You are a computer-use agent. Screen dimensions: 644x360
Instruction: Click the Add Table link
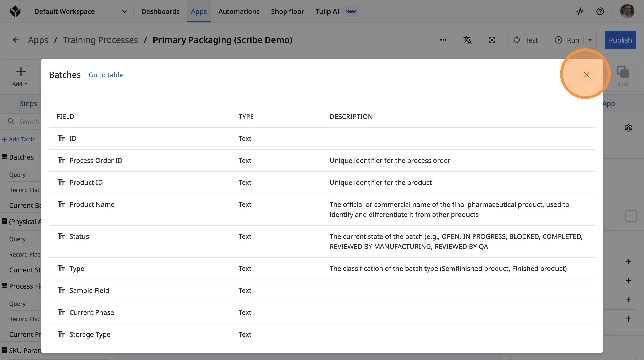click(x=19, y=139)
